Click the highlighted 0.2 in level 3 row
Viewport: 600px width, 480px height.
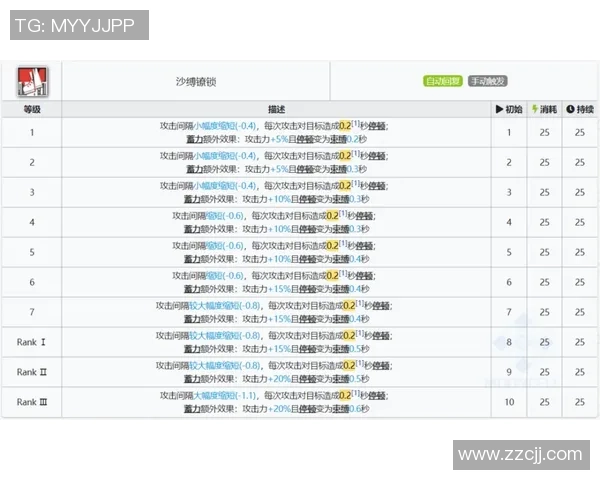345,186
